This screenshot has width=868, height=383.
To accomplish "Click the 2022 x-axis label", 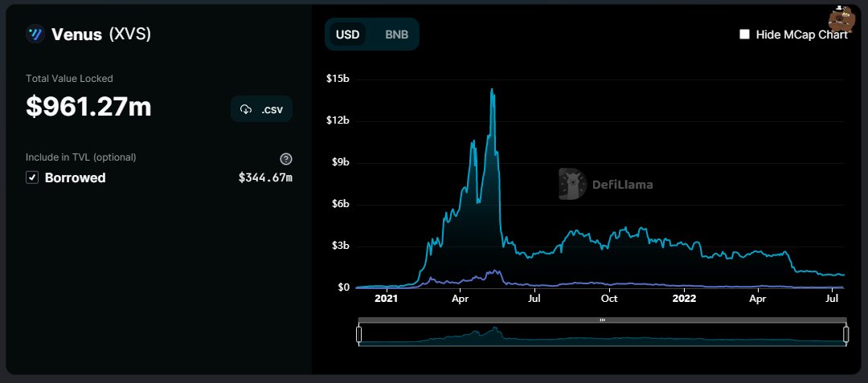I will [684, 299].
